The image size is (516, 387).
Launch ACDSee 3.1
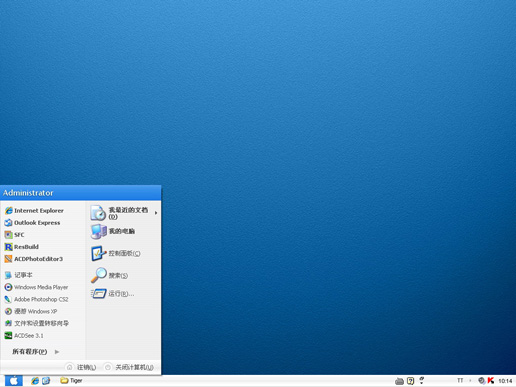pyautogui.click(x=24, y=336)
